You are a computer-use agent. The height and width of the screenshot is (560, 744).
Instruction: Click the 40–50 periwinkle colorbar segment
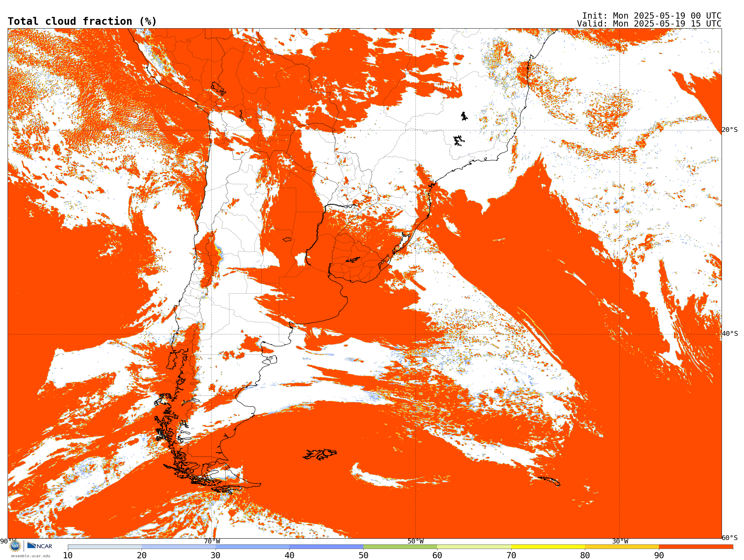click(x=326, y=547)
